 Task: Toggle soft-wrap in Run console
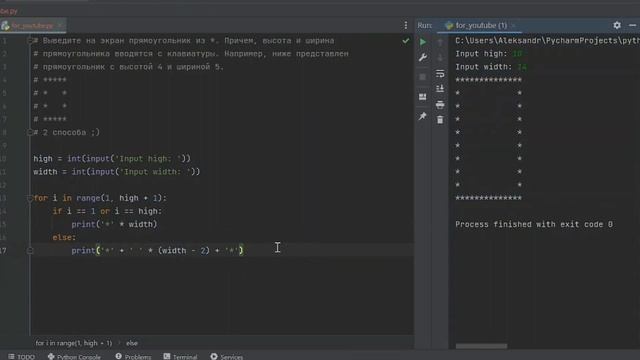point(440,74)
